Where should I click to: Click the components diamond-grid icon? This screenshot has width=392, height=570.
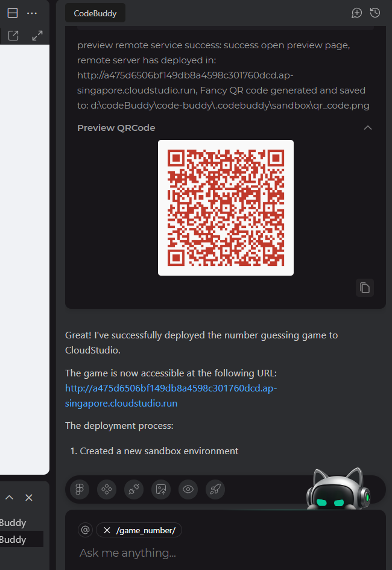pos(107,489)
